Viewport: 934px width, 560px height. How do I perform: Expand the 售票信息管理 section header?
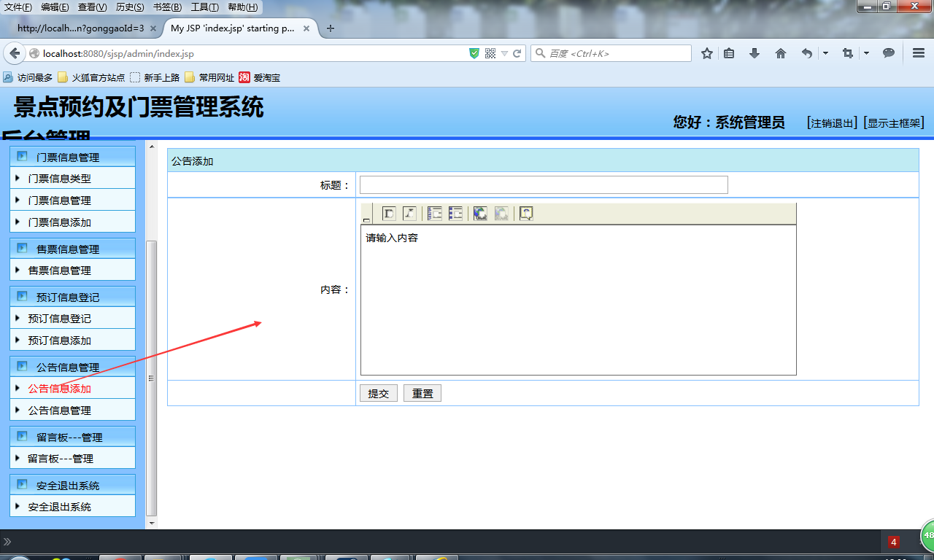(73, 249)
